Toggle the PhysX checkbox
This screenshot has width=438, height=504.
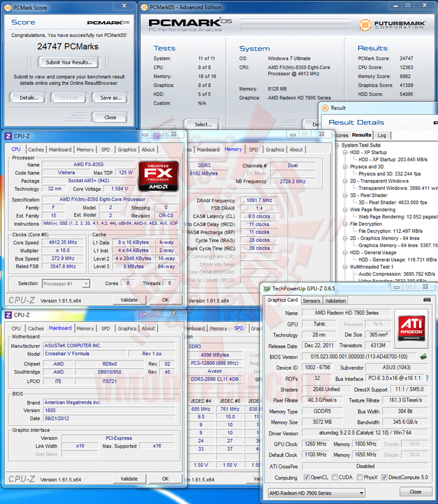(360, 477)
